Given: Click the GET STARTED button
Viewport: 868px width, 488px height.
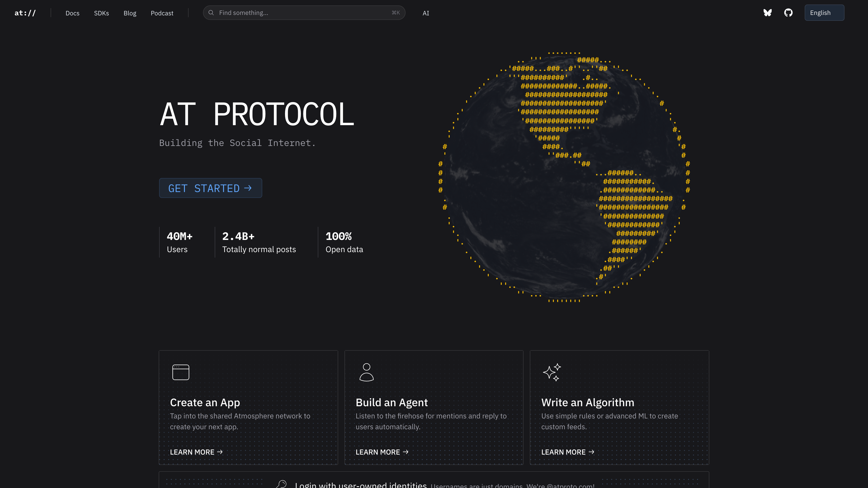Looking at the screenshot, I should [211, 188].
